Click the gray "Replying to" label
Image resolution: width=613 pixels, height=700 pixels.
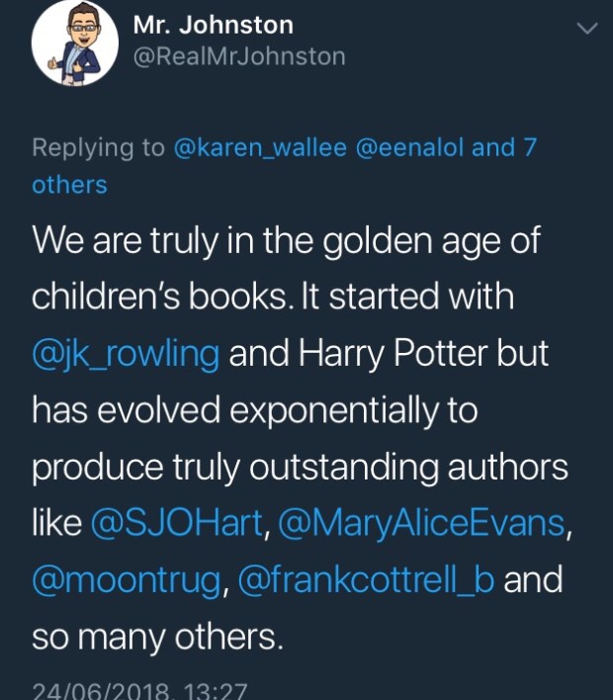(98, 147)
